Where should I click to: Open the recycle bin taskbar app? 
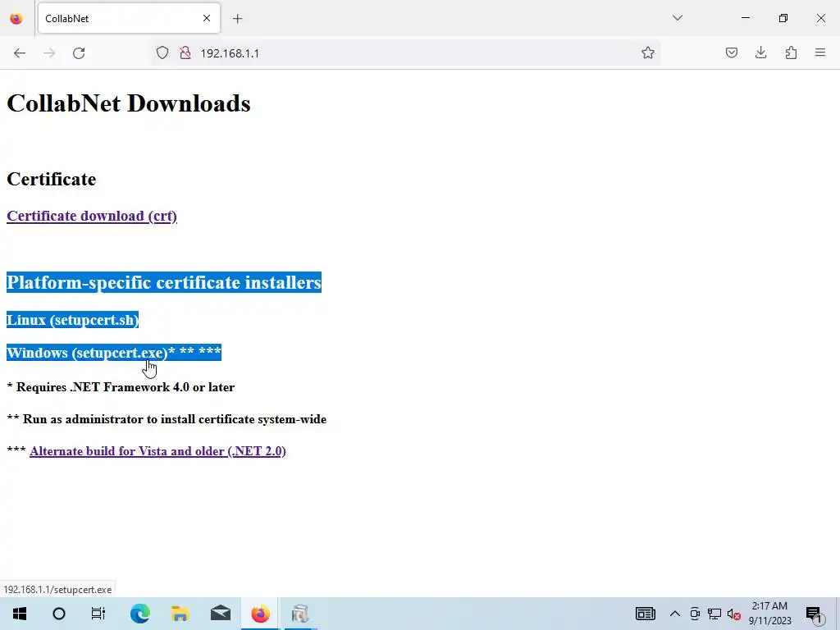300,614
